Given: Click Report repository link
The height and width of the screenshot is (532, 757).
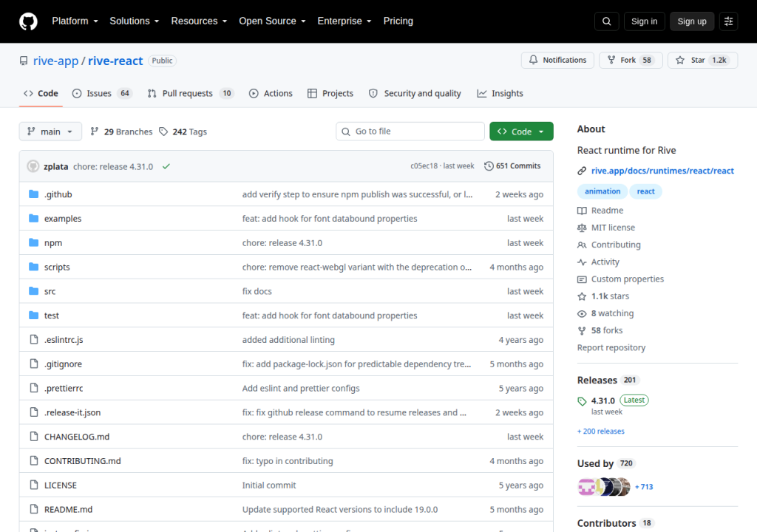Looking at the screenshot, I should tap(611, 347).
